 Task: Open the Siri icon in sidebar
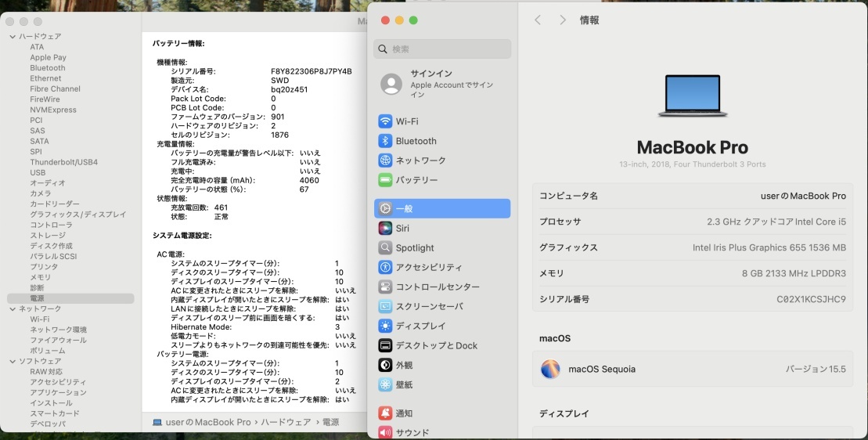tap(385, 228)
